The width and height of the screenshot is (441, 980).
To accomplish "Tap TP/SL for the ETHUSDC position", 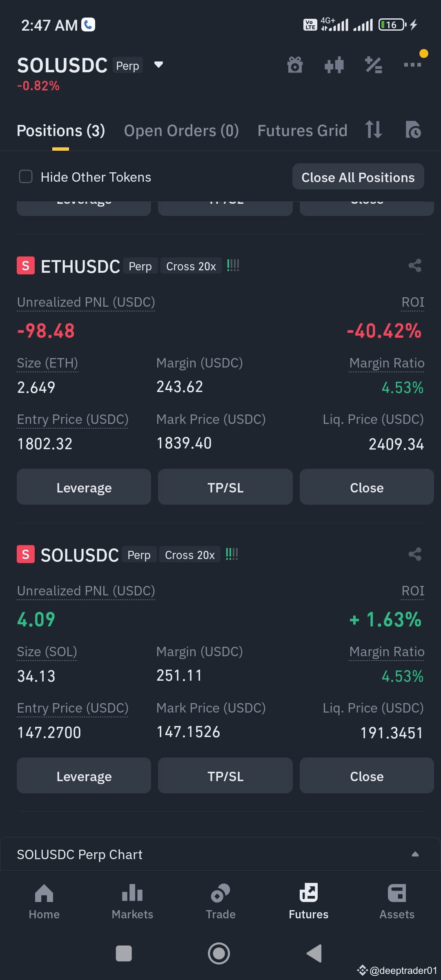I will [x=225, y=487].
